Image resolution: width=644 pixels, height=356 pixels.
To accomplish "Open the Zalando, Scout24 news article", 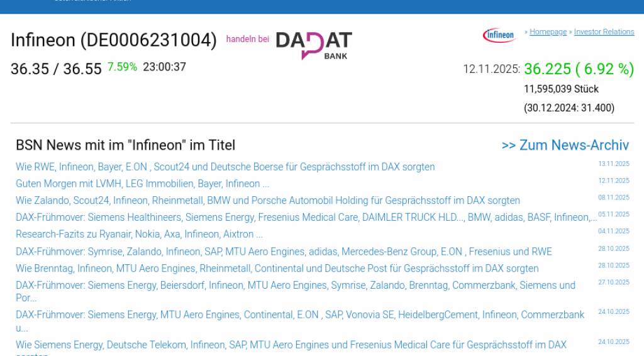I will (267, 201).
